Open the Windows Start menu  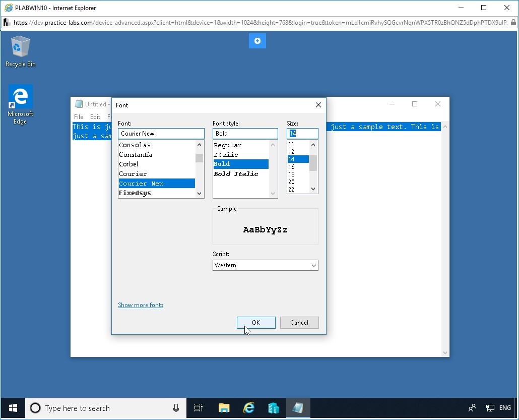(x=13, y=408)
